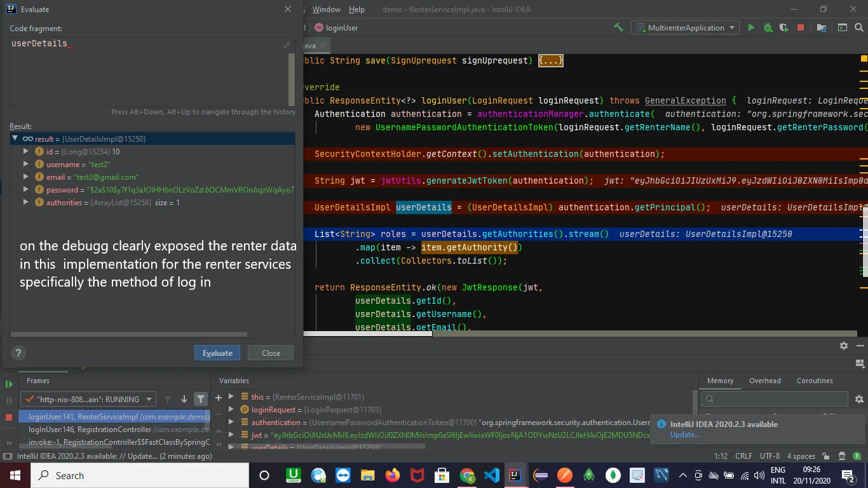Open the Window menu
The height and width of the screenshot is (488, 868).
pos(327,10)
